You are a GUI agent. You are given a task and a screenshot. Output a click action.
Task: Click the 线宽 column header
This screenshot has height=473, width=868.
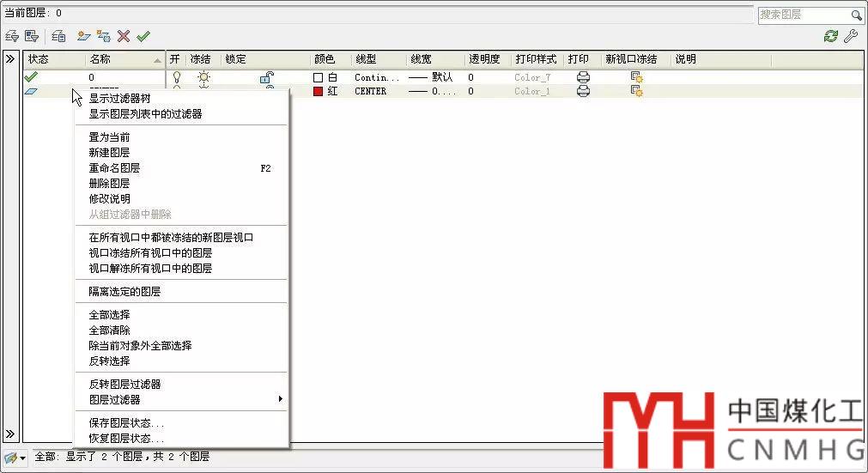pyautogui.click(x=435, y=59)
